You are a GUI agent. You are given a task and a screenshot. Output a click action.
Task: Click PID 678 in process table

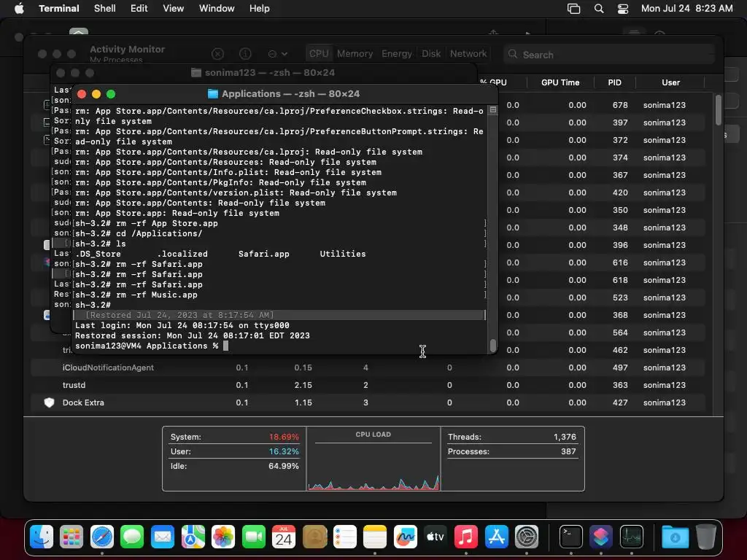pos(620,105)
